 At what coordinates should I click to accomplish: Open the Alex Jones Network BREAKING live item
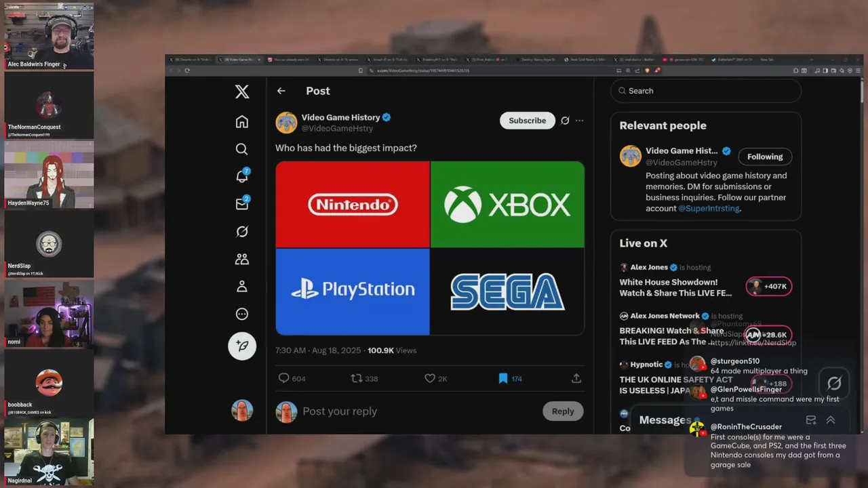pos(671,336)
